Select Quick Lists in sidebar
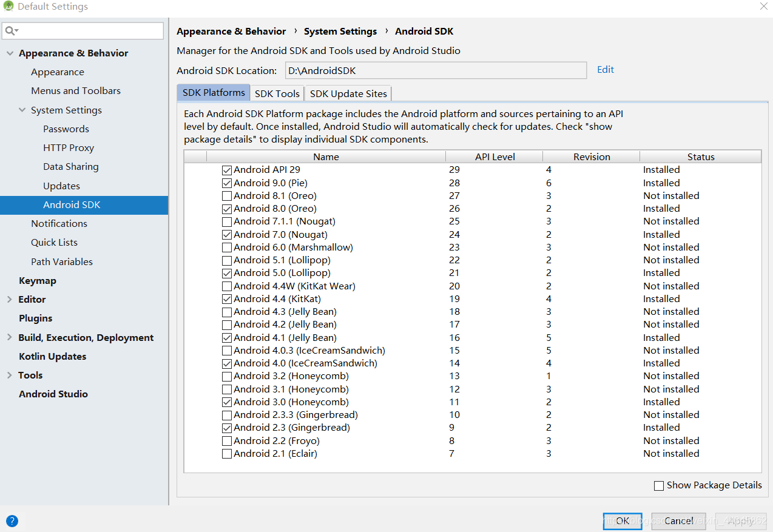773x532 pixels. click(54, 243)
